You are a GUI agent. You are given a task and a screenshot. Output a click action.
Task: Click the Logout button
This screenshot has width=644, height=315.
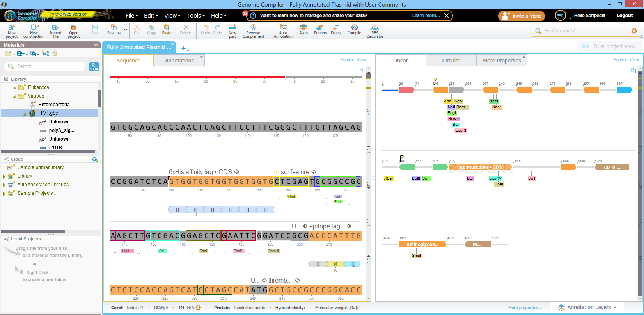coord(624,16)
